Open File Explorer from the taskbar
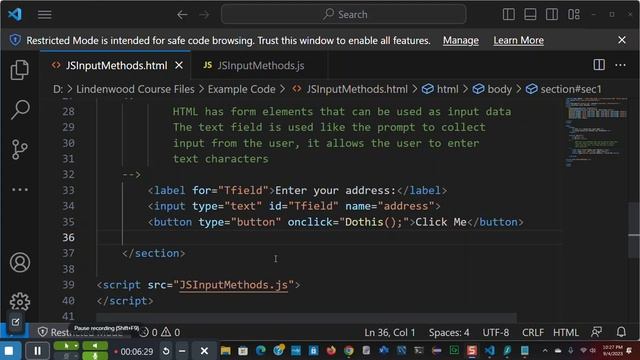 pos(225,351)
